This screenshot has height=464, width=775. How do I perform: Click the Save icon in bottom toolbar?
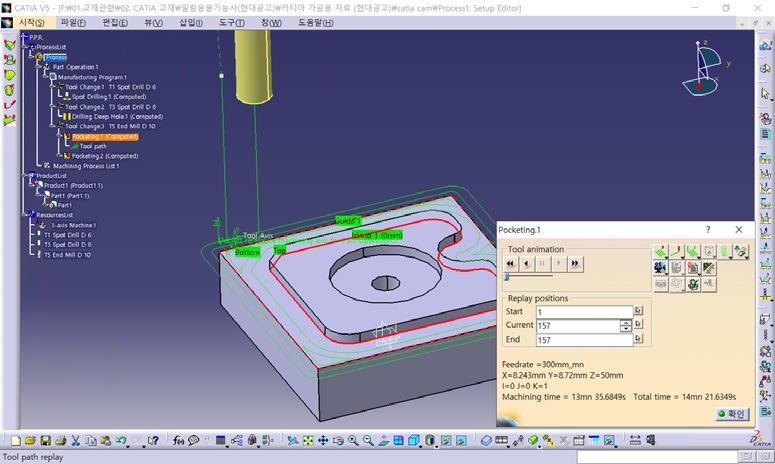click(x=46, y=440)
